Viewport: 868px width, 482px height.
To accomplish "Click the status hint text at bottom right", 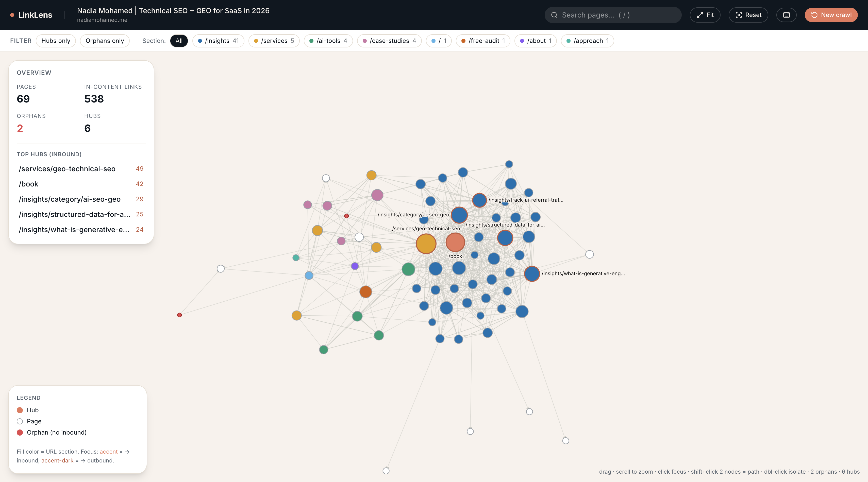I will pos(729,472).
